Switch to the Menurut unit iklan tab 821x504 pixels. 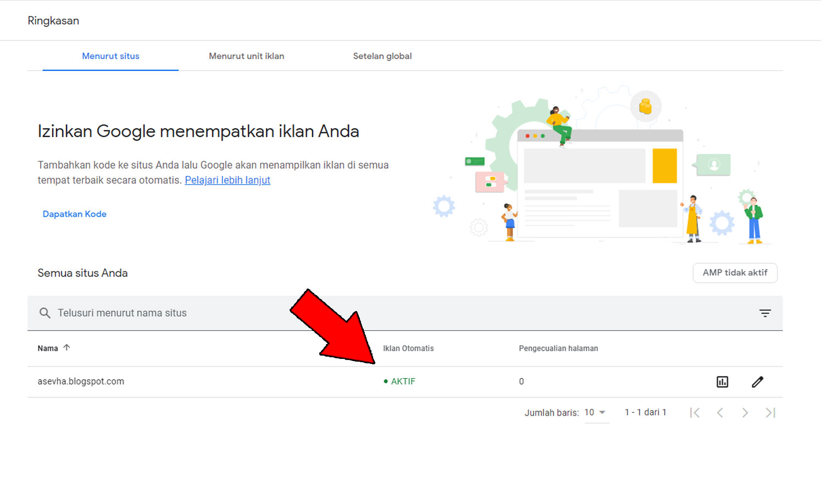tap(246, 56)
